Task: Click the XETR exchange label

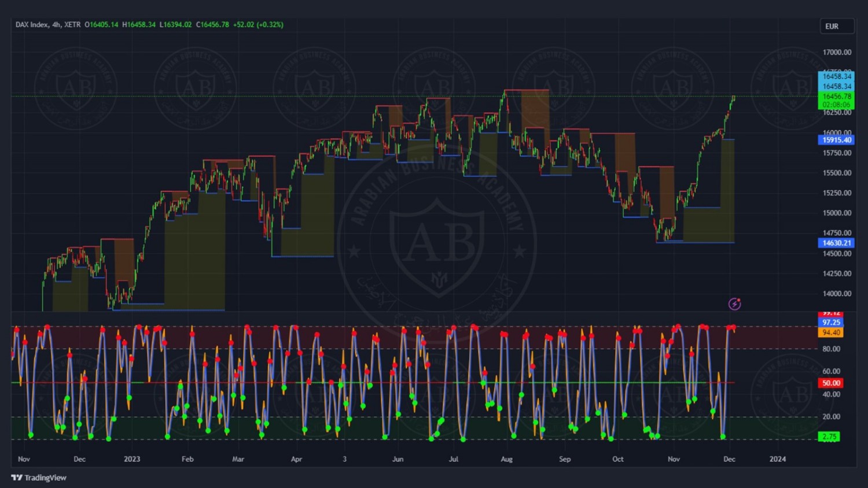Action: click(72, 25)
